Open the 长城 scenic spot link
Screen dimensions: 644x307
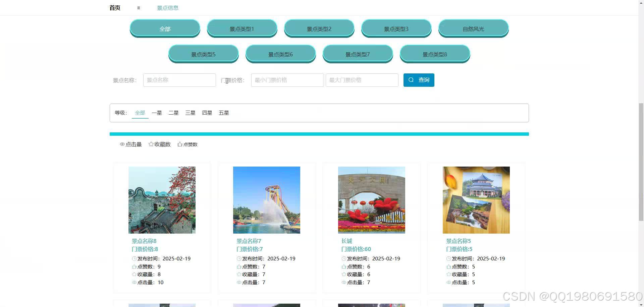coord(346,241)
